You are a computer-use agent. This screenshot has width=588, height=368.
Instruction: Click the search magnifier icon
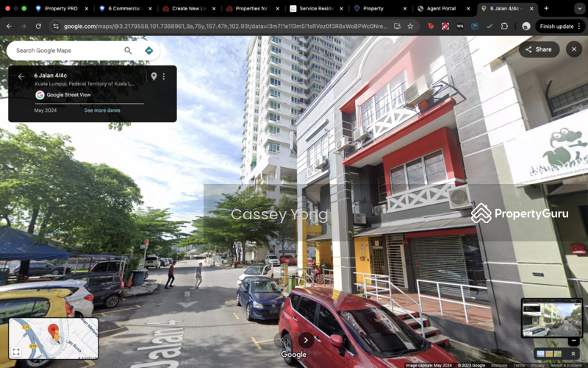point(128,51)
